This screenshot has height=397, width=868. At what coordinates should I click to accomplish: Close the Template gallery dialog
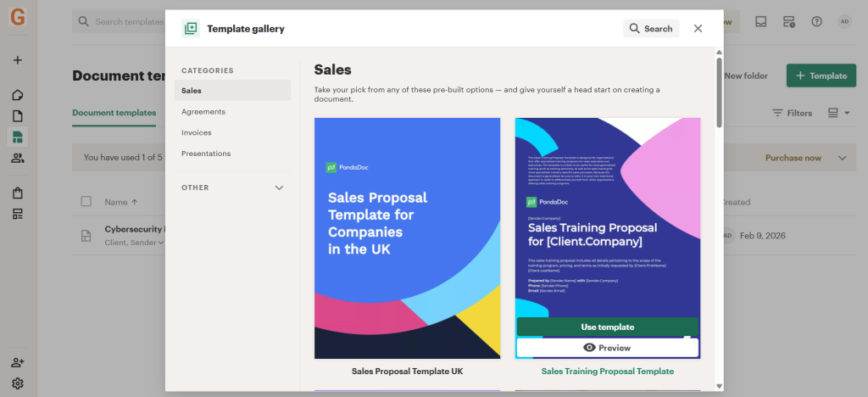[x=698, y=29]
